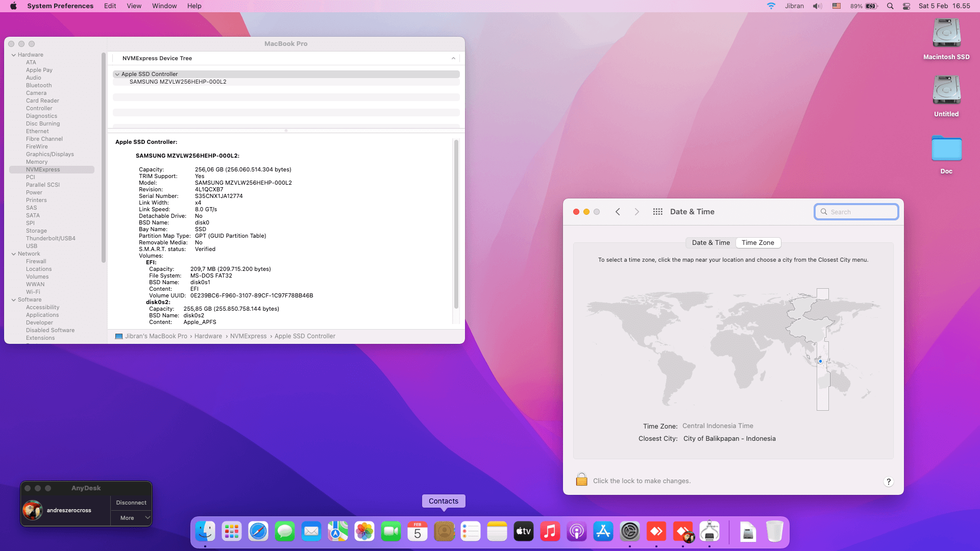Select Graphics/Displays in the sidebar
980x551 pixels.
[50, 154]
